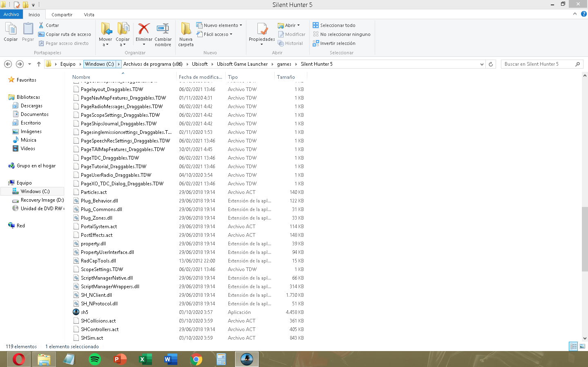Viewport: 588px width, 367px height.
Task: Collapse the ribbon with the chevron
Action: point(575,14)
